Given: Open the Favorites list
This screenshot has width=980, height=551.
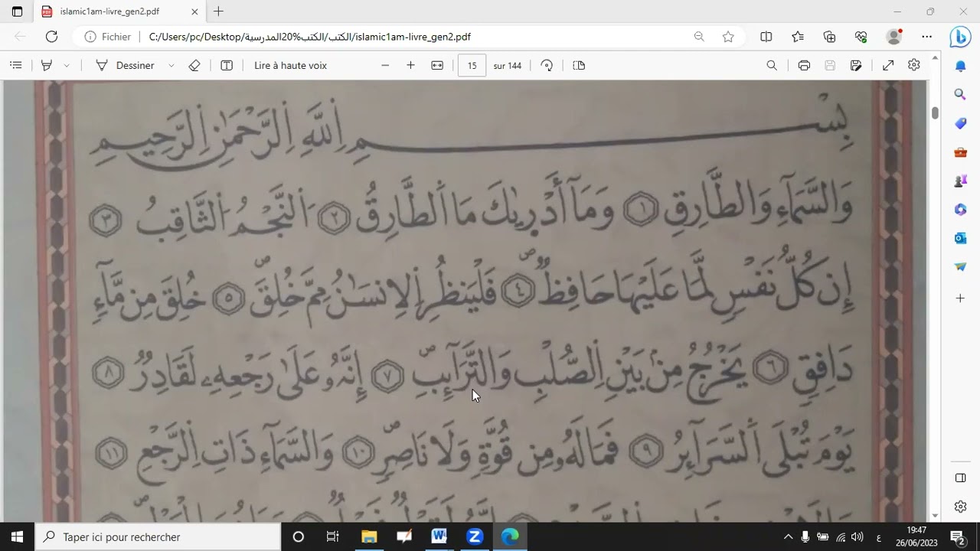Looking at the screenshot, I should click(798, 37).
